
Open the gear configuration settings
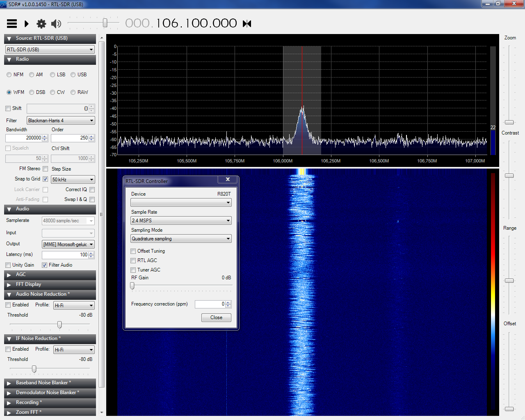41,24
